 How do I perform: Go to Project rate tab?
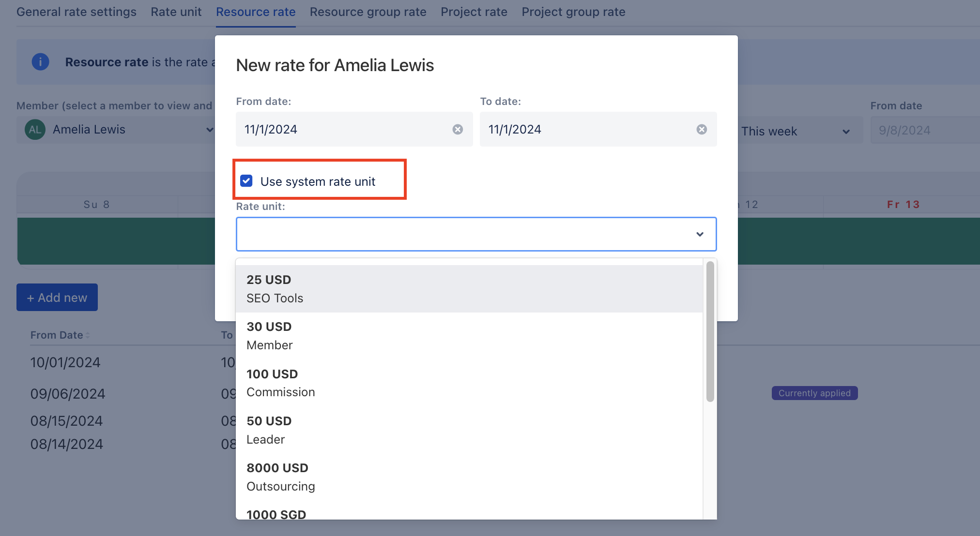(x=474, y=12)
